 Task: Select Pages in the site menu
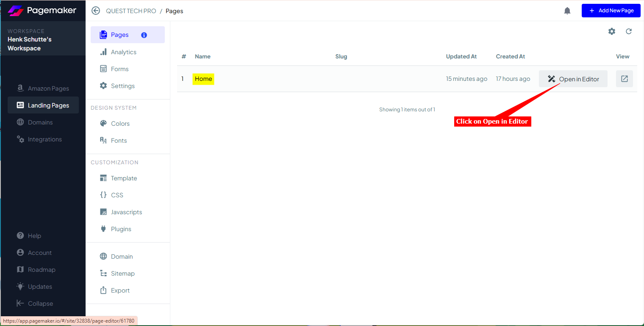tap(128, 35)
